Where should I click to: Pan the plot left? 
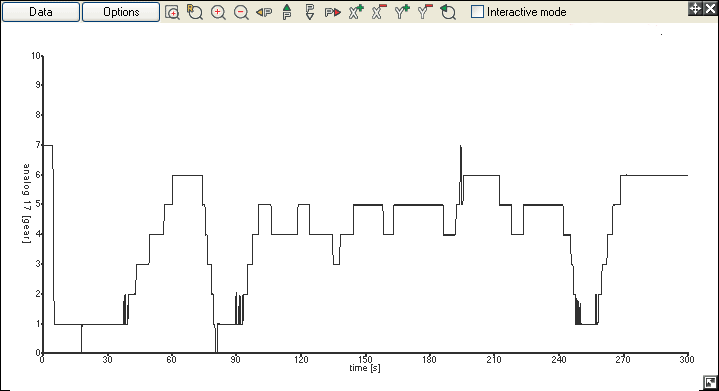[x=264, y=12]
